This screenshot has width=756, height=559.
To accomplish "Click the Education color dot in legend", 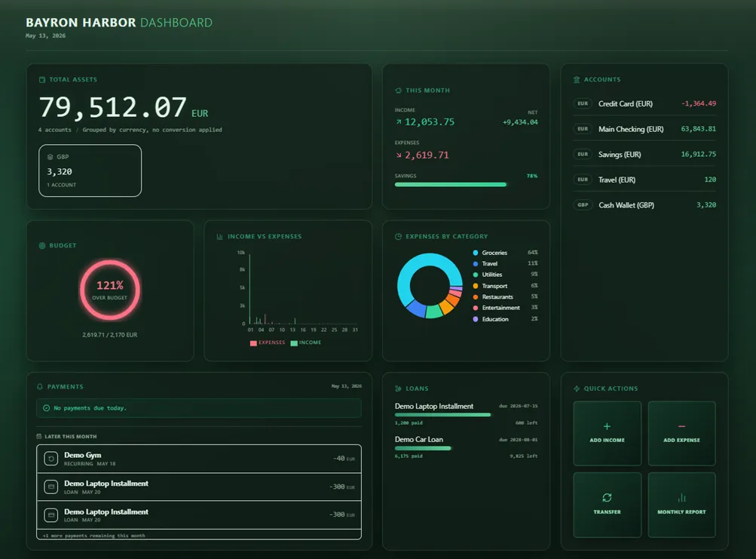I will click(x=476, y=319).
